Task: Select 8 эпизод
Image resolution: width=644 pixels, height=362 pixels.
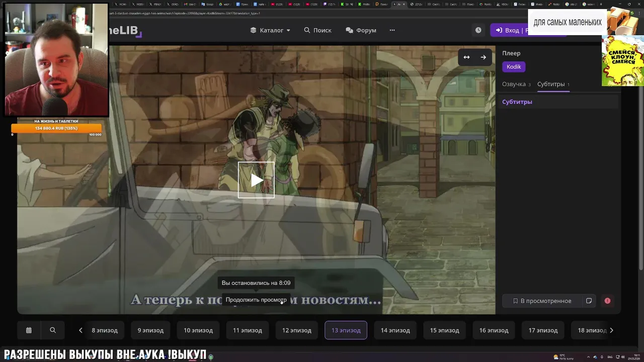Action: (105, 330)
